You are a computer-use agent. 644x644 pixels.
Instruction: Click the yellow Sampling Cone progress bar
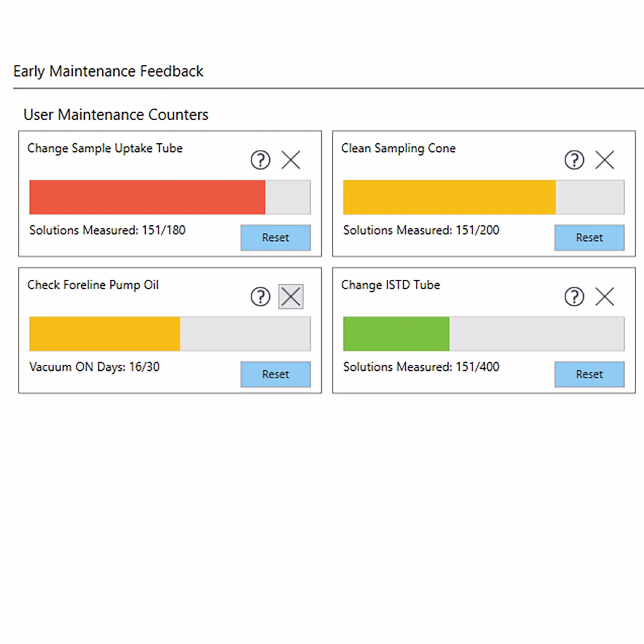[x=449, y=197]
